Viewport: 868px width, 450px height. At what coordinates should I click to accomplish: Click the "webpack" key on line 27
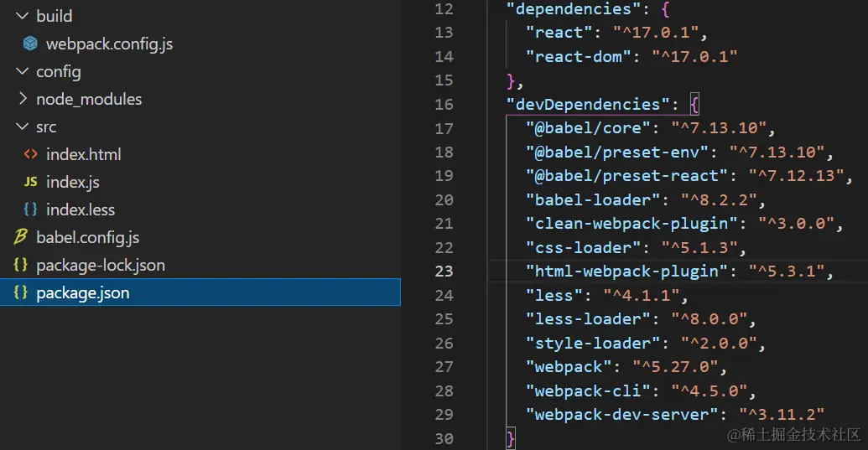click(569, 367)
